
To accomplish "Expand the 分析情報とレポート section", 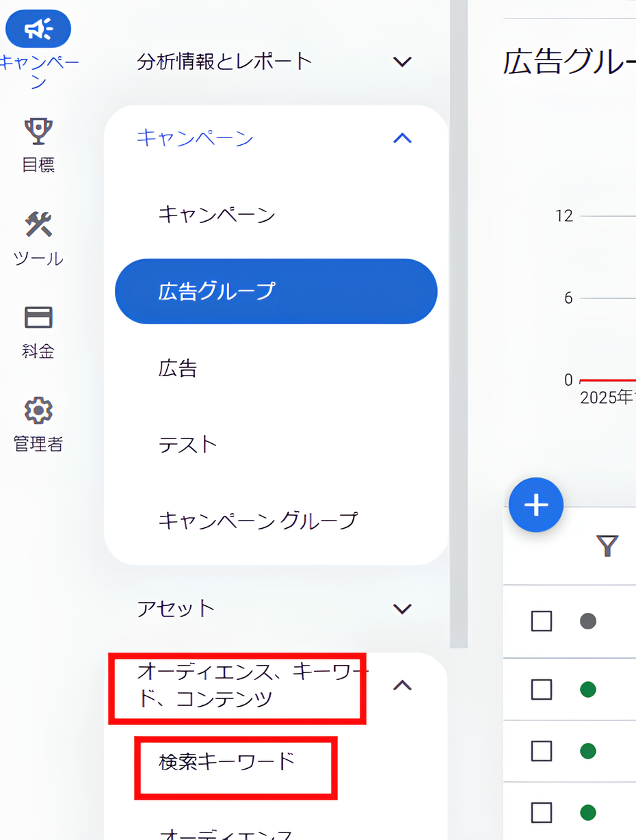I will tap(402, 62).
